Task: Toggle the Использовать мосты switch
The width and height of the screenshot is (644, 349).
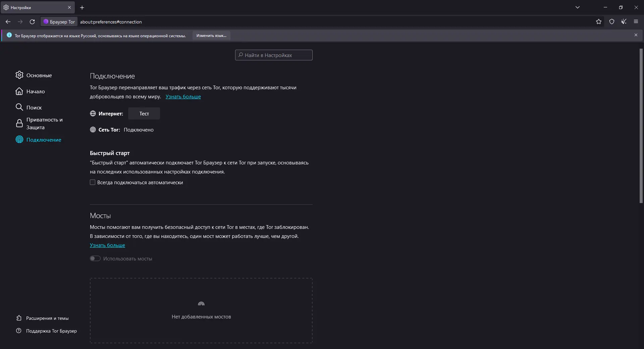Action: pyautogui.click(x=95, y=259)
